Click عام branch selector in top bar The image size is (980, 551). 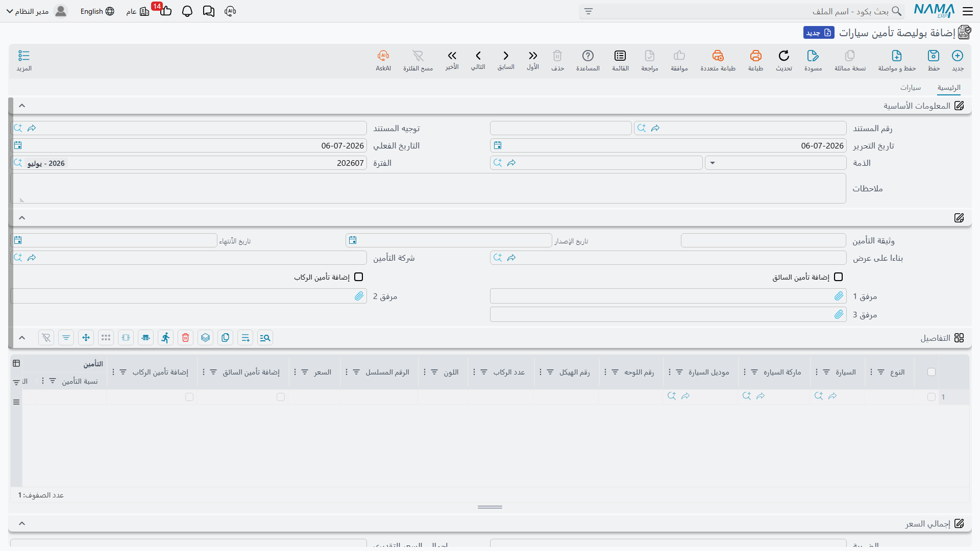138,11
